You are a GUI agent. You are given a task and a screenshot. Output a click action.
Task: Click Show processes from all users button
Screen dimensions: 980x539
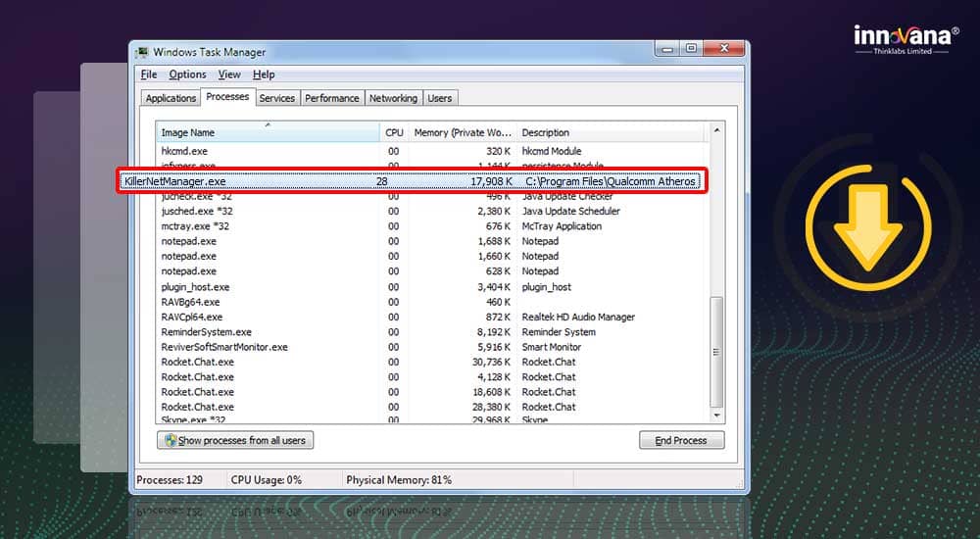click(x=235, y=440)
